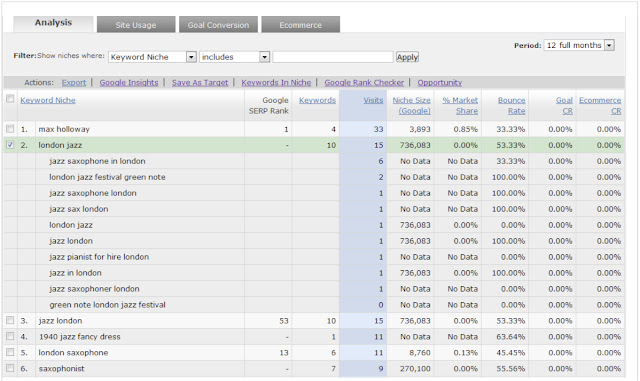Select 'london jazz festival green note' keyword
The image size is (640, 381).
107,177
